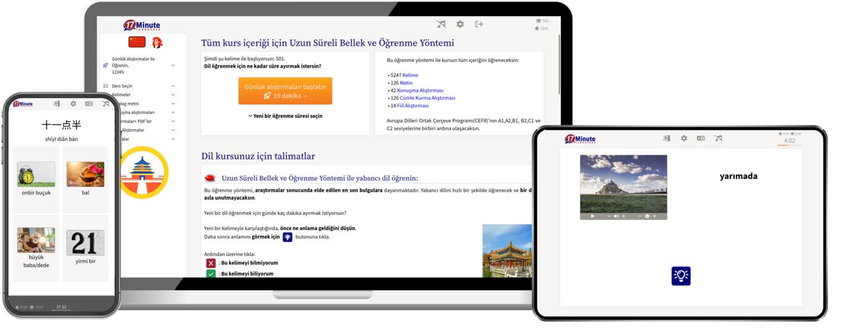Click the island landscape image on tablet
868x330 pixels.
[x=624, y=184]
